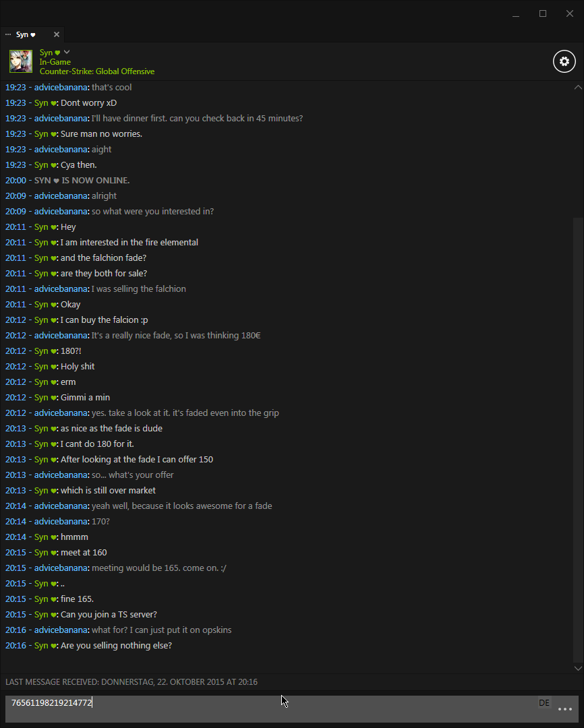The width and height of the screenshot is (584, 728).
Task: Maximize the chat window
Action: pyautogui.click(x=543, y=13)
